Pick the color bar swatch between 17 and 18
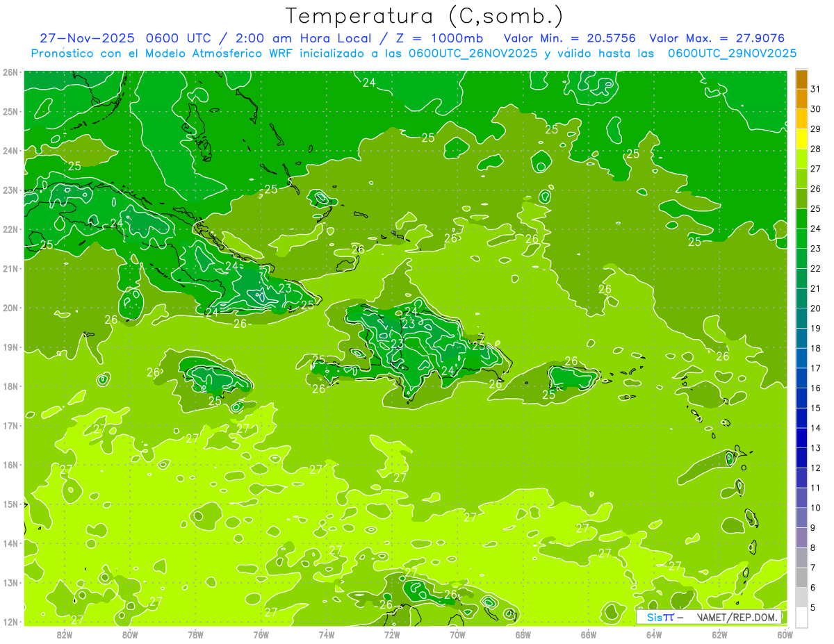 [801, 358]
